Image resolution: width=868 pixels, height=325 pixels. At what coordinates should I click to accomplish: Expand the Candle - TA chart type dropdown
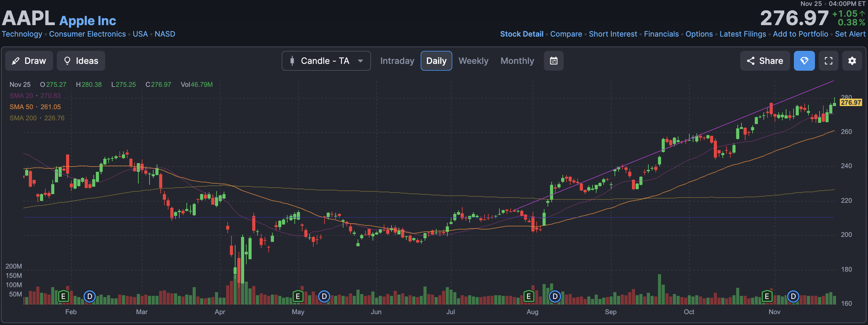coord(326,60)
